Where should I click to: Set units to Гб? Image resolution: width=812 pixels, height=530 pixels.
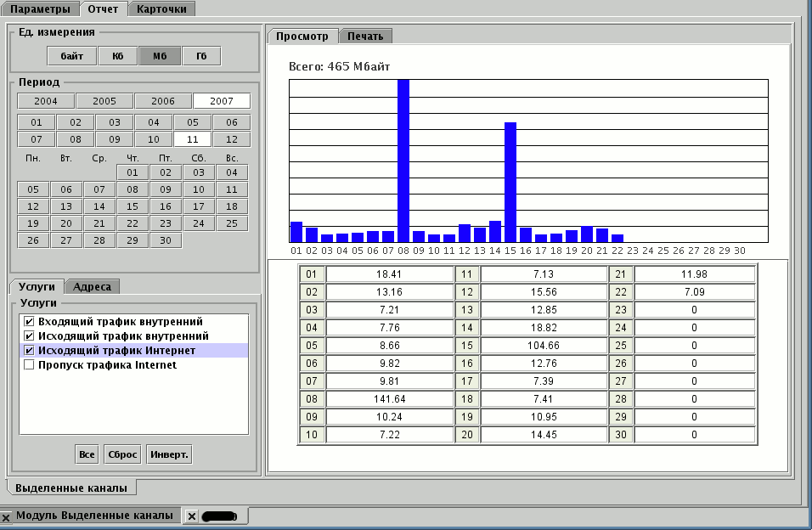201,57
